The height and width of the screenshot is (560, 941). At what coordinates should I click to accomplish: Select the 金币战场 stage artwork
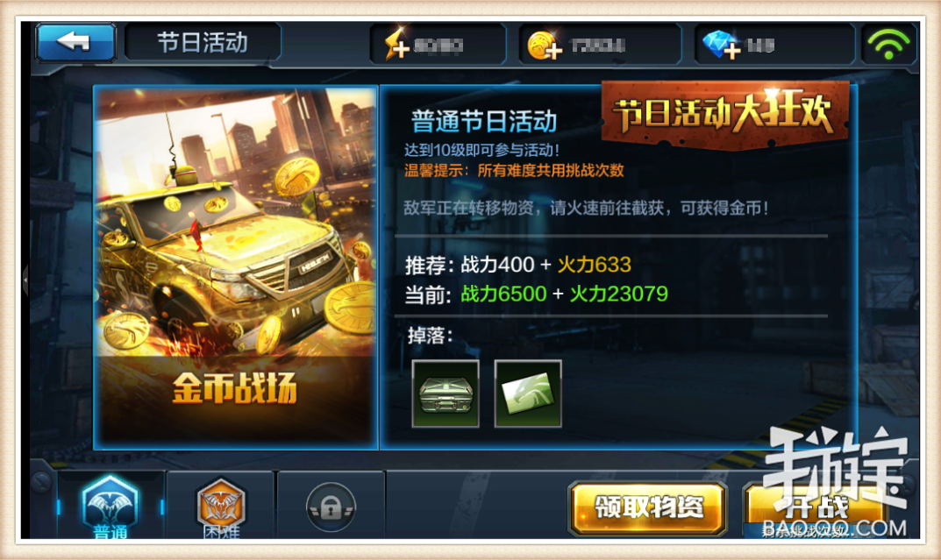[x=235, y=266]
